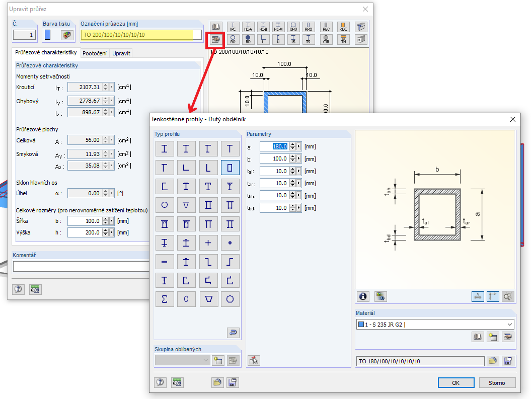532x399 pixels.
Task: Click the tbh parameter input field
Action: point(274,195)
